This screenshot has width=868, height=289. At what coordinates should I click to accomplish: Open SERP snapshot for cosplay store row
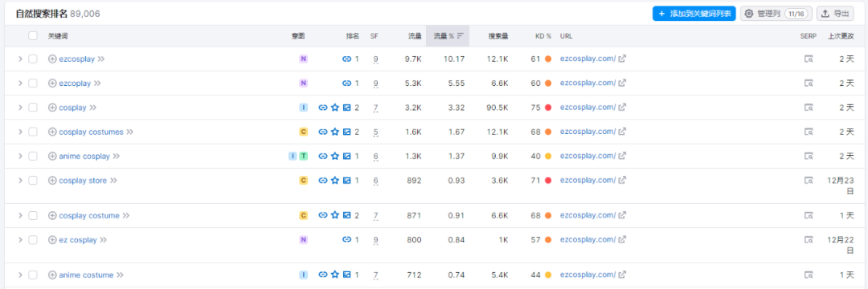[x=809, y=180]
